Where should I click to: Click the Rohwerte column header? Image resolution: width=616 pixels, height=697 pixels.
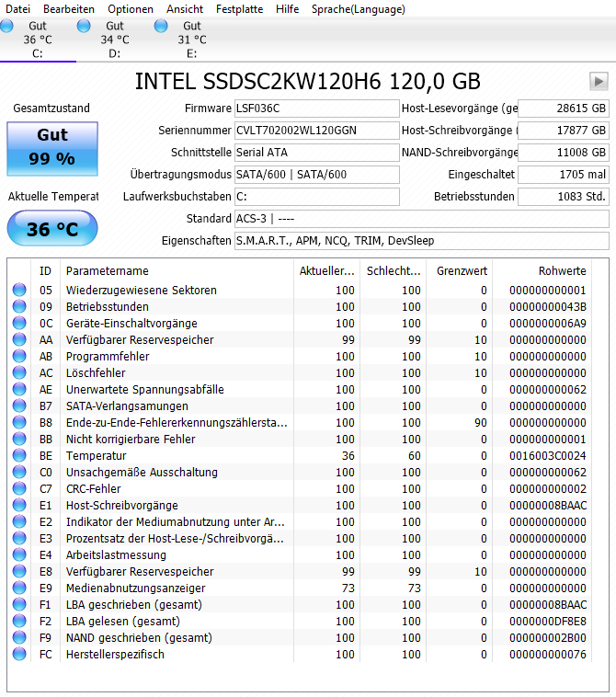[542, 270]
